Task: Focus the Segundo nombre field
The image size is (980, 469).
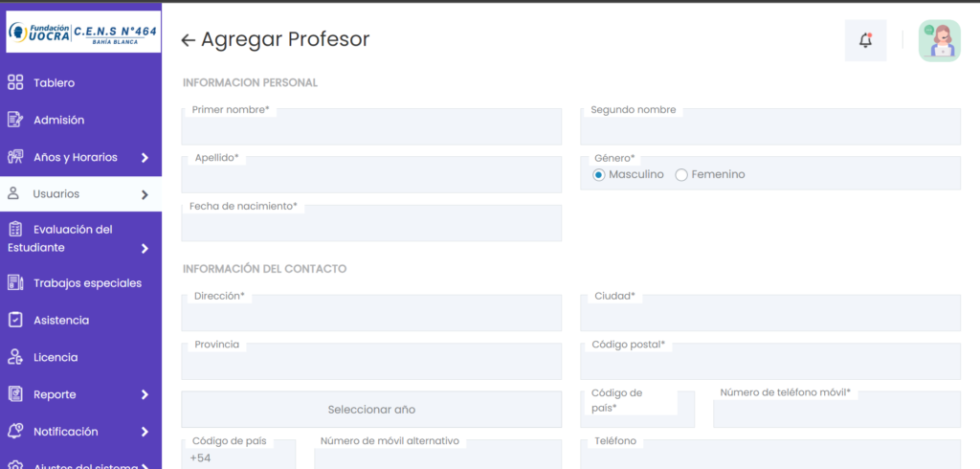Action: 770,127
